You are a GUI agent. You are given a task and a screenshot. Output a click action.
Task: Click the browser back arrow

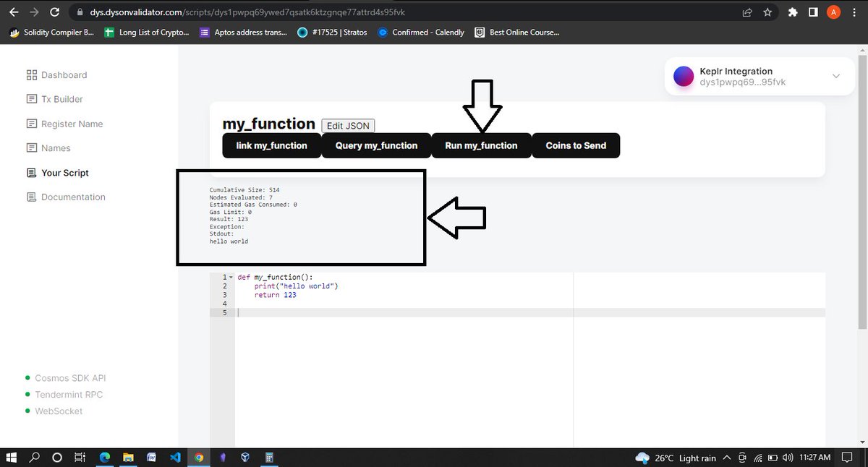click(13, 12)
